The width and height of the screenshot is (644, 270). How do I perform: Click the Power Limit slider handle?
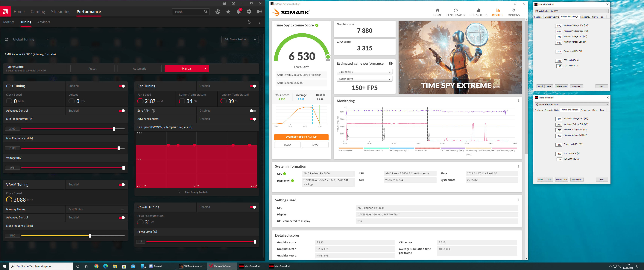(x=254, y=242)
